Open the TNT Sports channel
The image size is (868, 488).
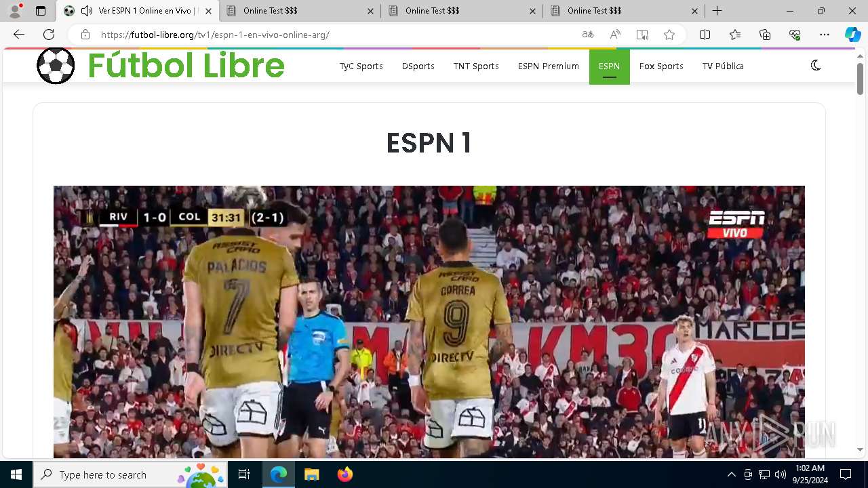[x=476, y=66]
